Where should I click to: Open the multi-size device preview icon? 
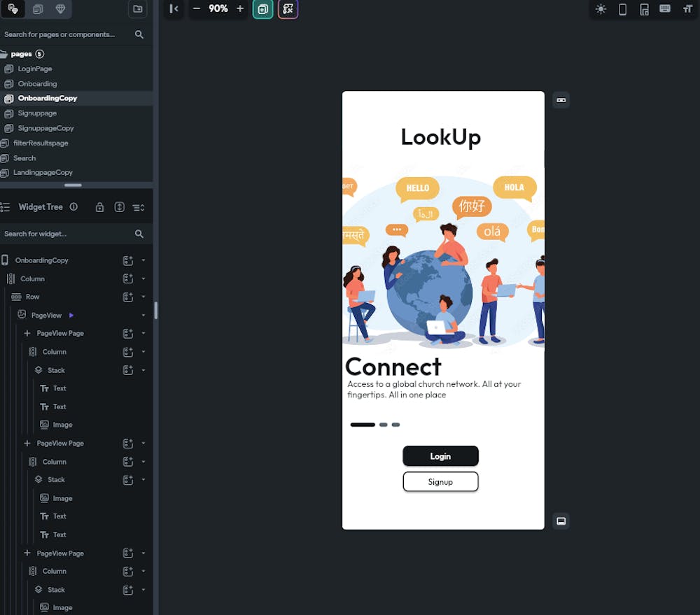click(644, 9)
